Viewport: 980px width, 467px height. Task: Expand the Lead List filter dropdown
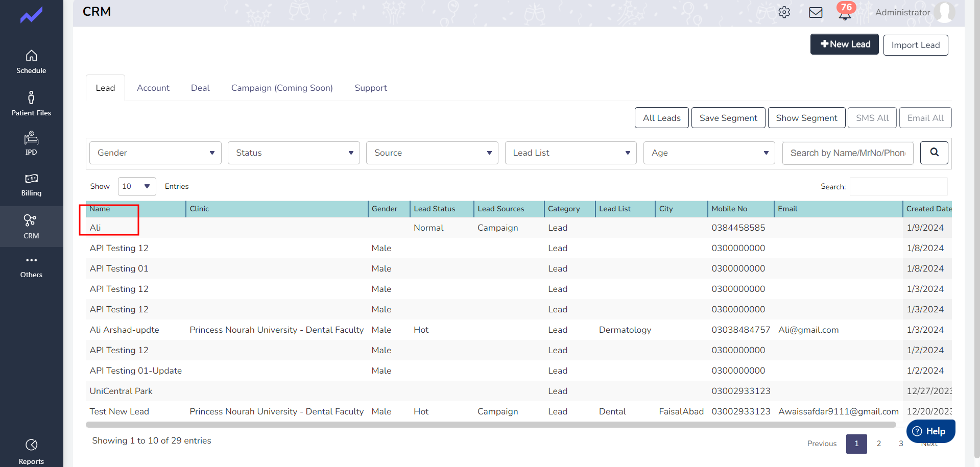point(571,153)
